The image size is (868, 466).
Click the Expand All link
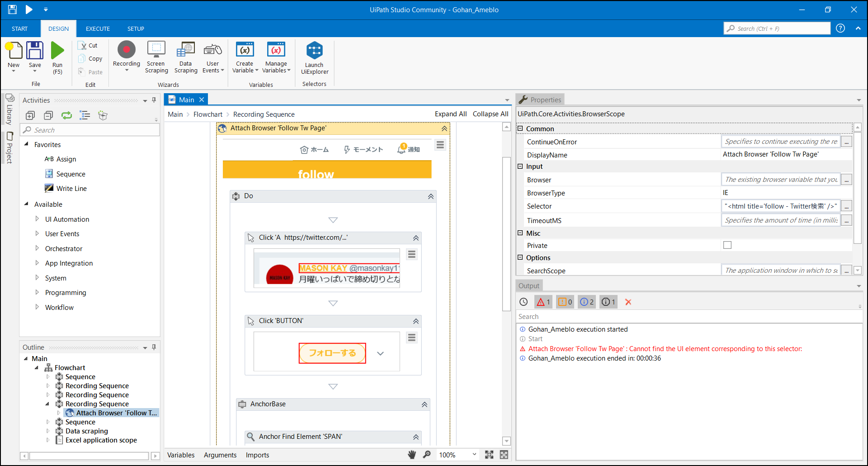click(450, 114)
